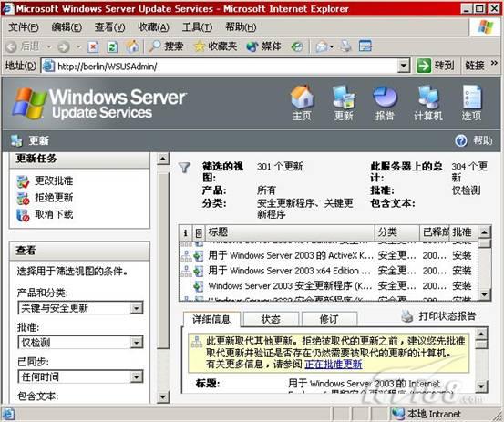Open the 媒体 media toolbar button
Screen dimensions: 504x422
pyautogui.click(x=264, y=46)
